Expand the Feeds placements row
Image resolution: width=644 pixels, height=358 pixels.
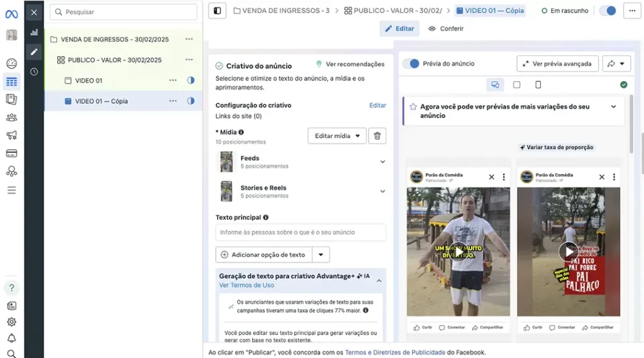[x=382, y=162]
